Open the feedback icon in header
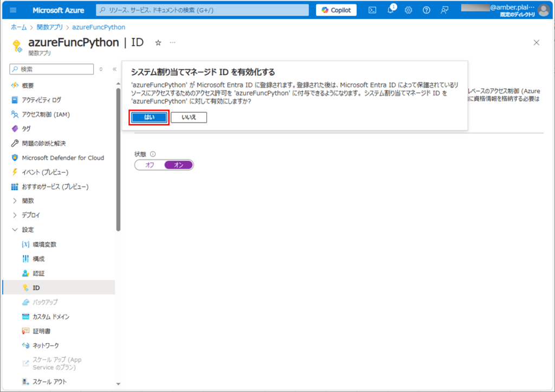Image resolution: width=555 pixels, height=392 pixels. [x=444, y=10]
